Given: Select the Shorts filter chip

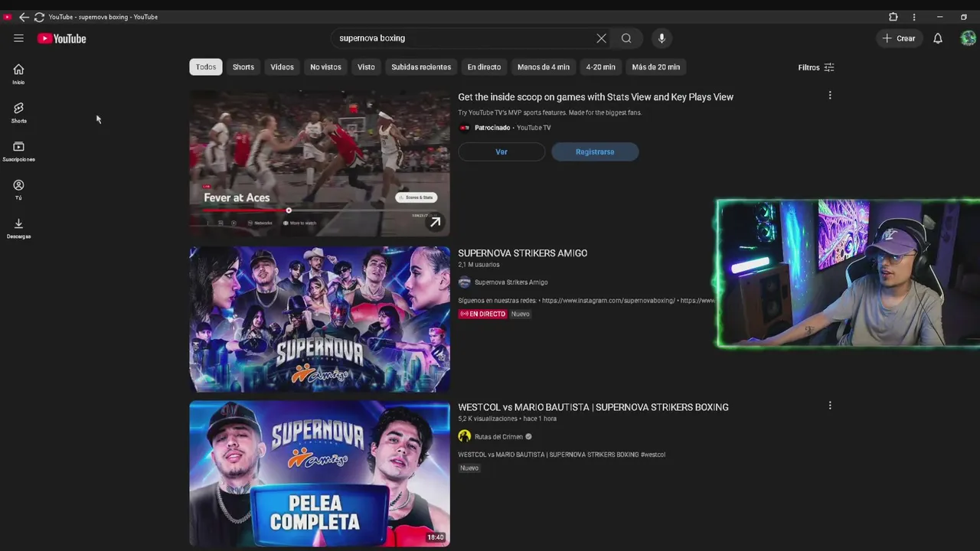Looking at the screenshot, I should [243, 67].
